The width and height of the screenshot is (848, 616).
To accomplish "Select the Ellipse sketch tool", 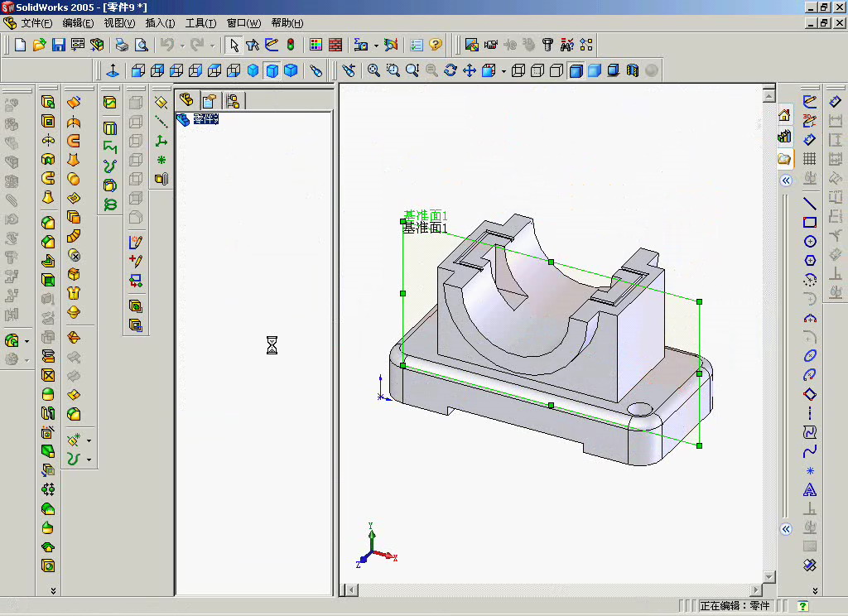I will click(x=810, y=355).
